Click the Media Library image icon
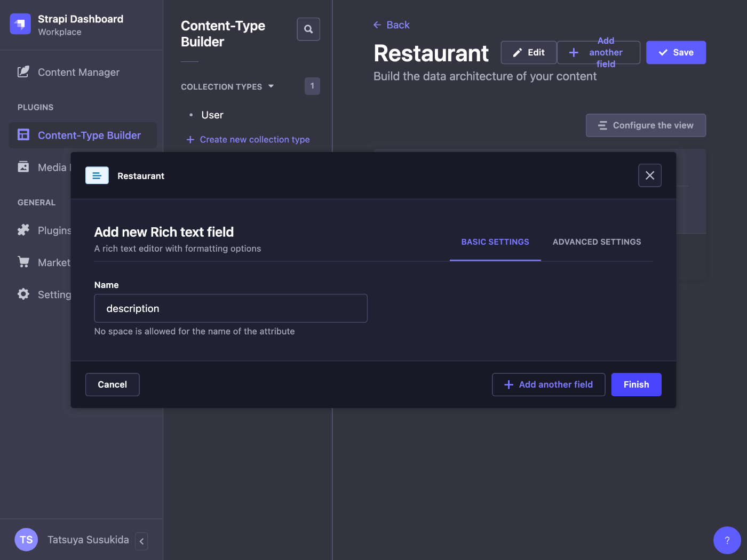Screen dimensions: 747x560 coord(23,167)
